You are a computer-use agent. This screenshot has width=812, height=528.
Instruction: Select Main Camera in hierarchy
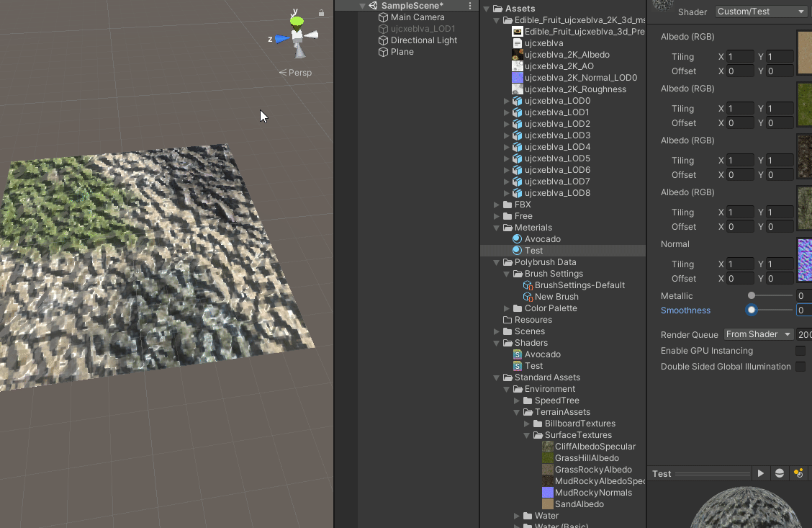(418, 17)
